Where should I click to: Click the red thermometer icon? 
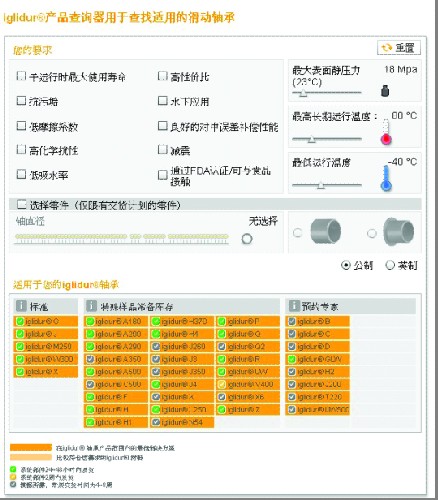coord(386,132)
